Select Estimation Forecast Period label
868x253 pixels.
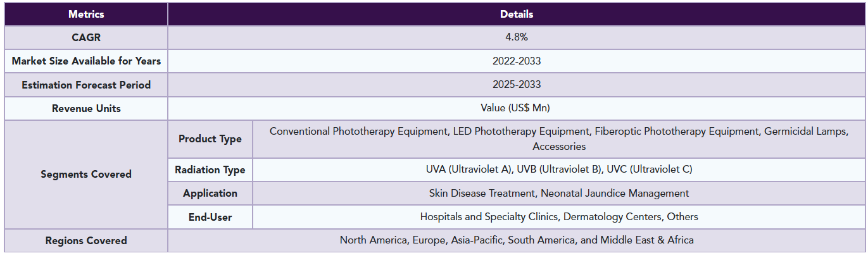86,85
